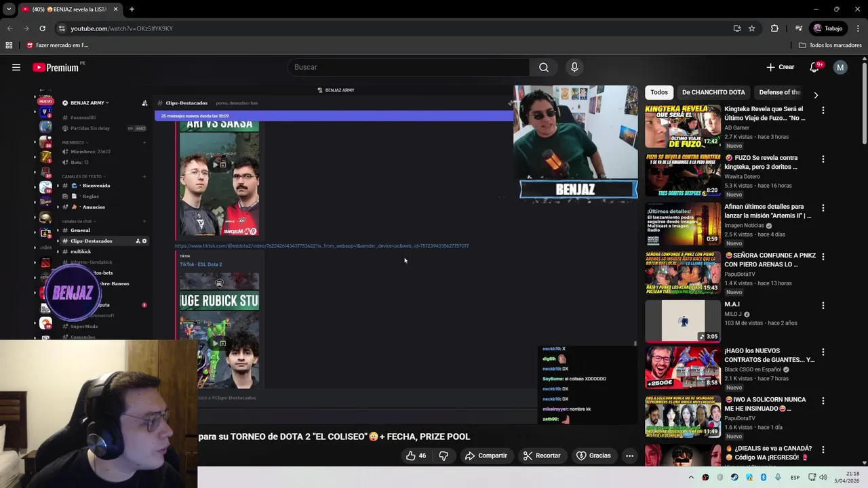This screenshot has width=868, height=488.
Task: Open Kingteka Revela video thumbnail
Action: (x=682, y=126)
